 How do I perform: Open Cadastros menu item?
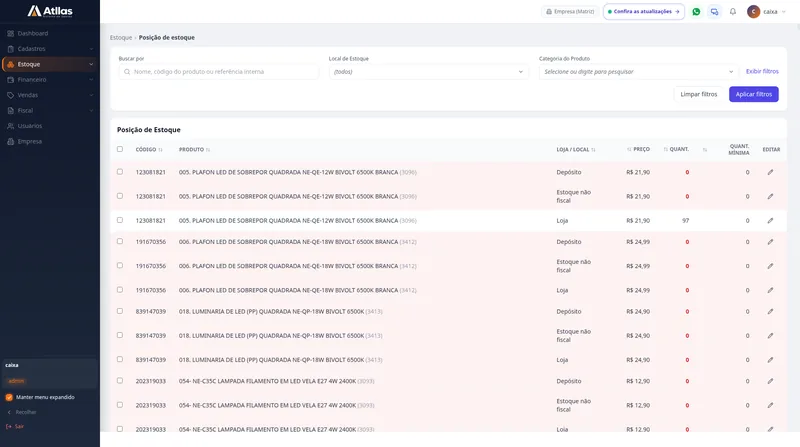(50, 49)
